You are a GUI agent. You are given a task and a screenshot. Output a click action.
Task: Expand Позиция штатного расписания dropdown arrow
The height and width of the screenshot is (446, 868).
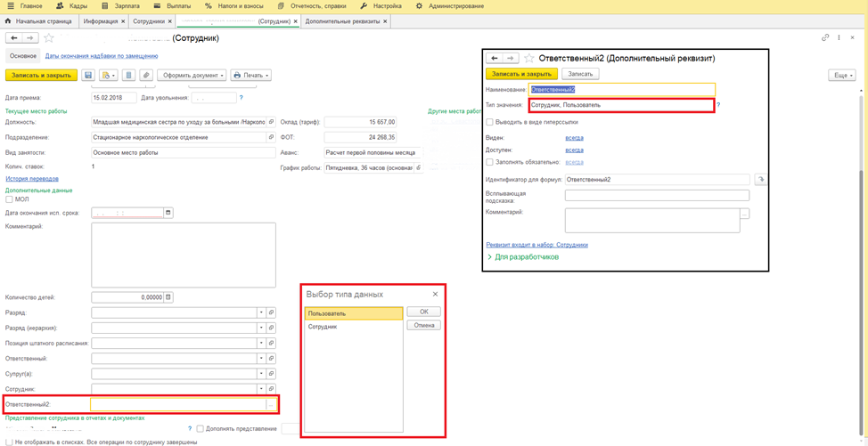[261, 344]
